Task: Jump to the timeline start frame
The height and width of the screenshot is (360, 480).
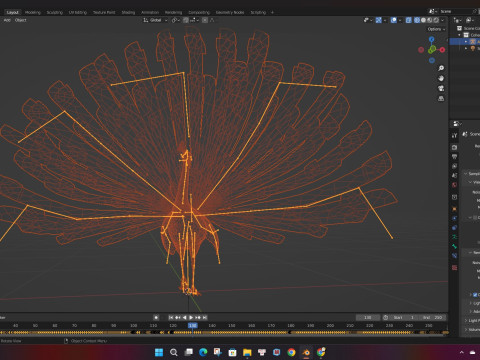Action: pos(171,317)
